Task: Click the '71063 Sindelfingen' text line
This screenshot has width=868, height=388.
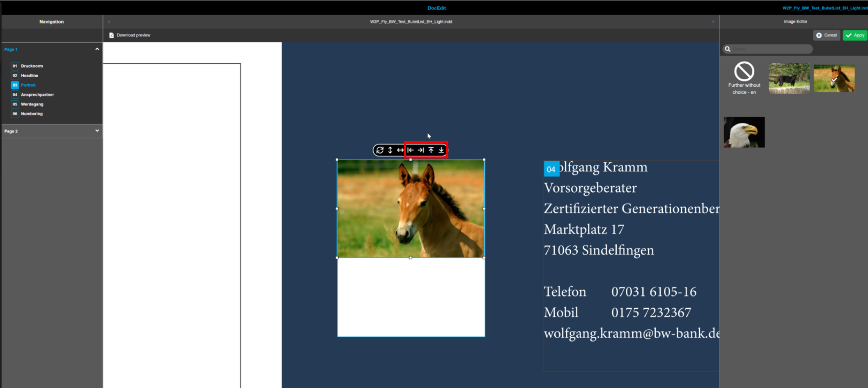Action: 599,250
